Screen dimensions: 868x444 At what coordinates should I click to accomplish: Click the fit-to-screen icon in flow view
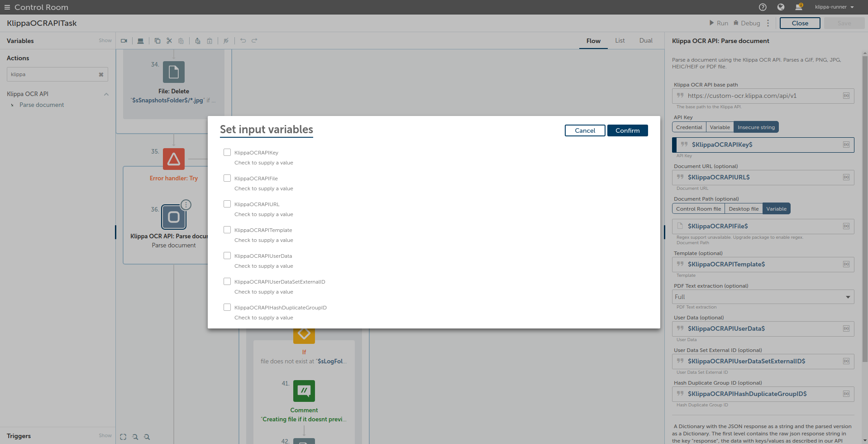tap(123, 437)
